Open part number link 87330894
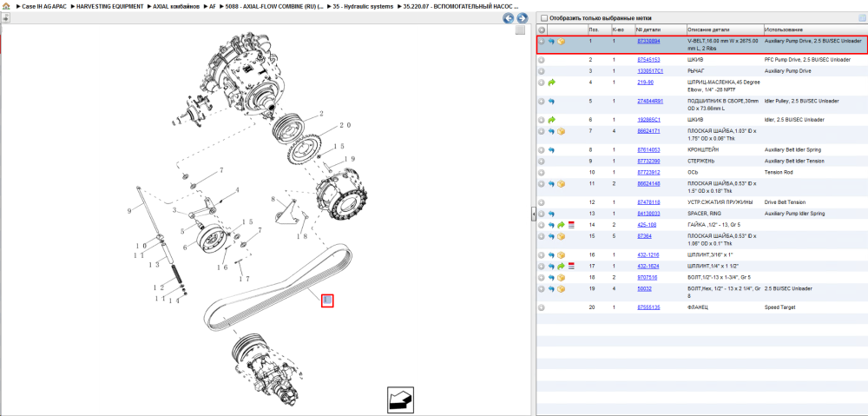868x416 pixels. 648,42
